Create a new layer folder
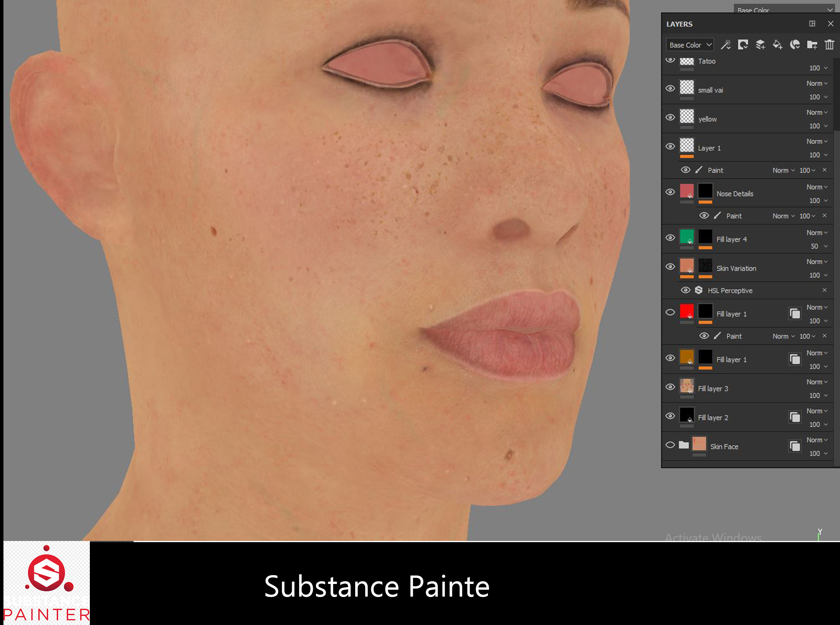The height and width of the screenshot is (625, 840). tap(812, 45)
